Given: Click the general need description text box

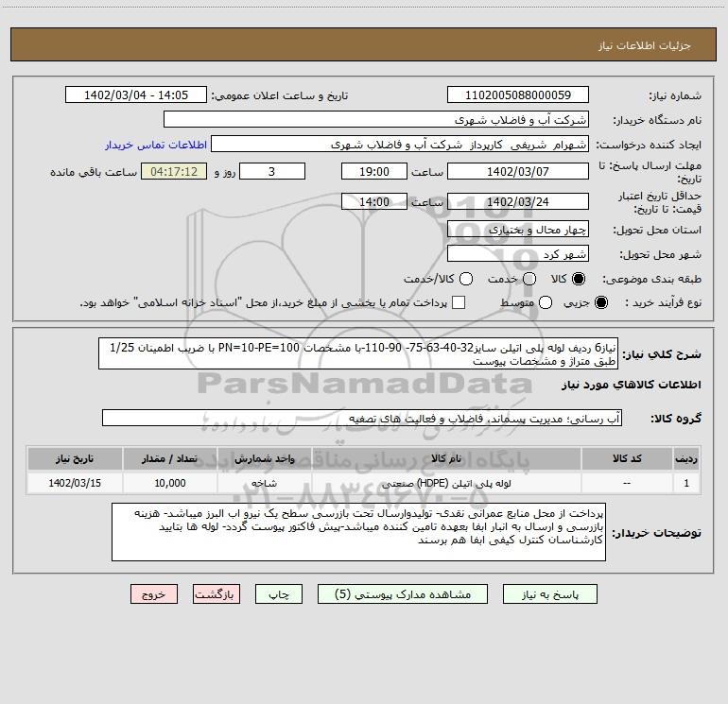Looking at the screenshot, I should (x=358, y=353).
